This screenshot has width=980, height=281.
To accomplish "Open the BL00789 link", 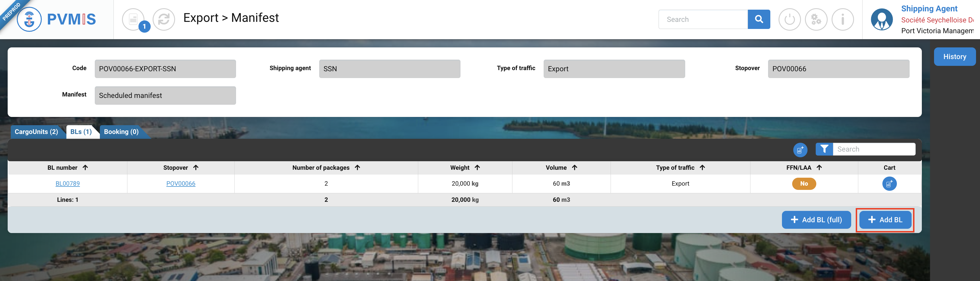I will 68,184.
